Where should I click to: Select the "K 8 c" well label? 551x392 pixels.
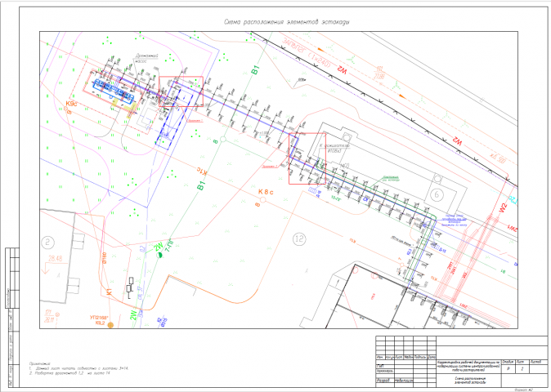point(266,192)
